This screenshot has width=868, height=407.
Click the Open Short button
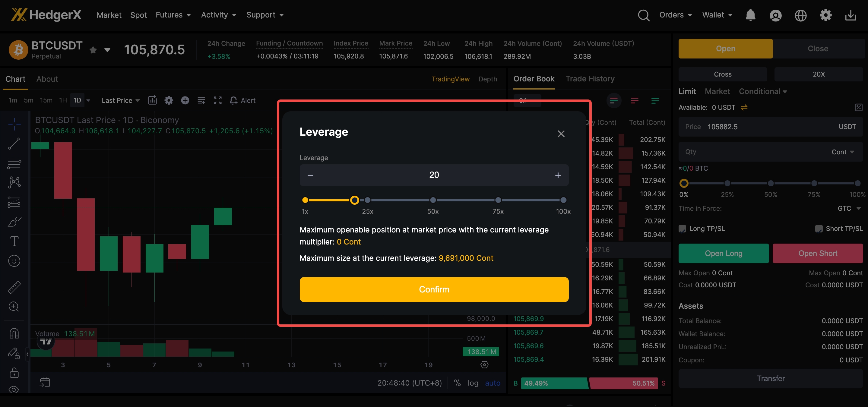tap(817, 253)
